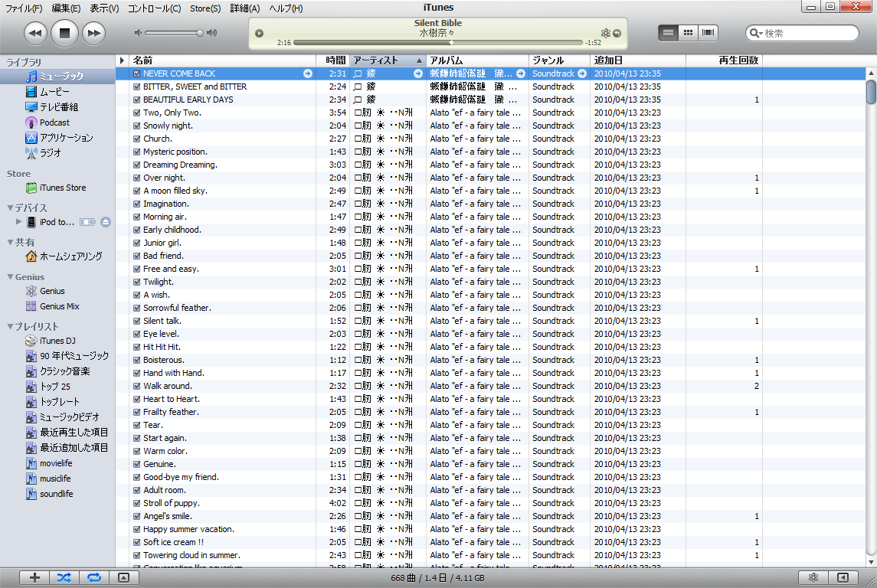Switch to Cover Flow view

pos(708,33)
